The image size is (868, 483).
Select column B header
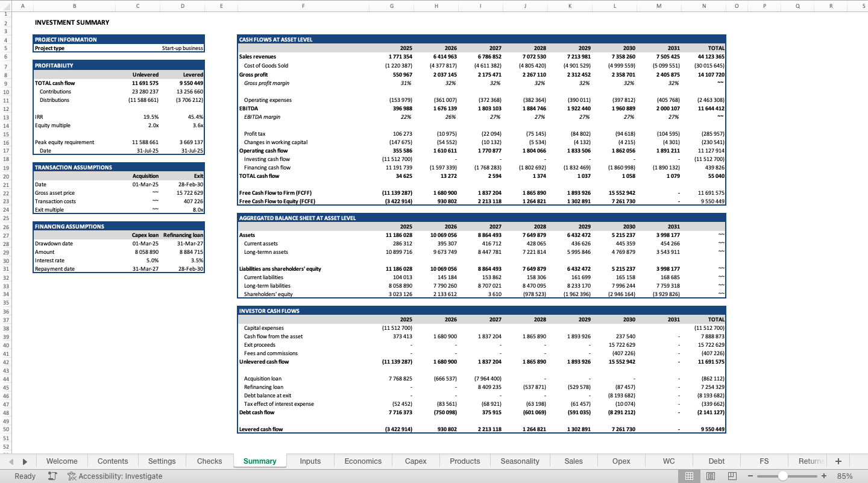[x=75, y=5]
